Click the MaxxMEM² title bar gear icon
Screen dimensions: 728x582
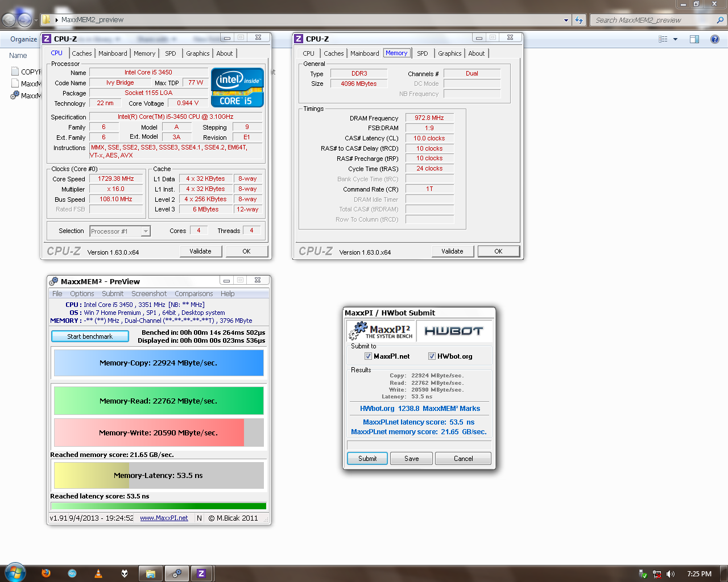[x=54, y=281]
